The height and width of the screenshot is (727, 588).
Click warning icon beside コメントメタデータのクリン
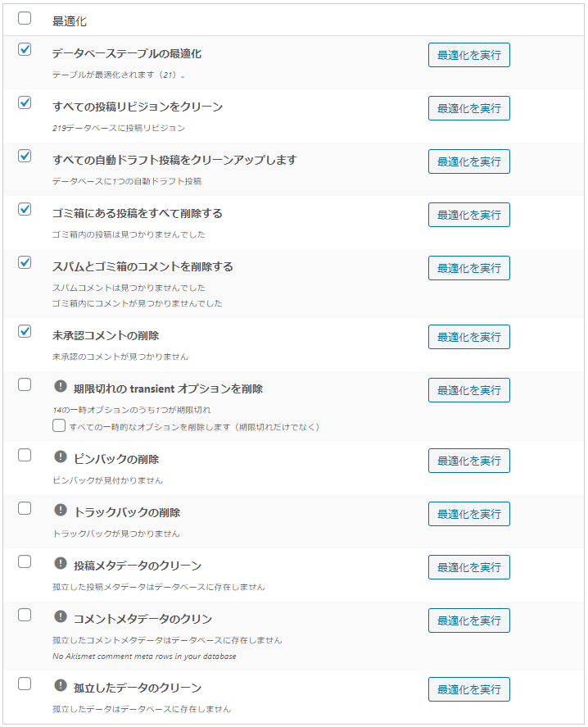pos(61,616)
